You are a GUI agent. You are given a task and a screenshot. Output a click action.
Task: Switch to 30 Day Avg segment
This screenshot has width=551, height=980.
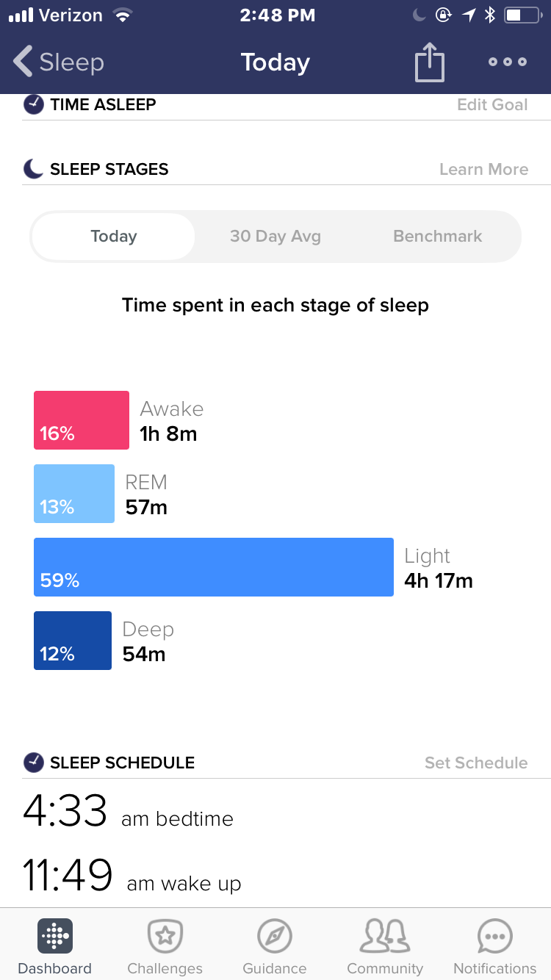[x=275, y=237]
